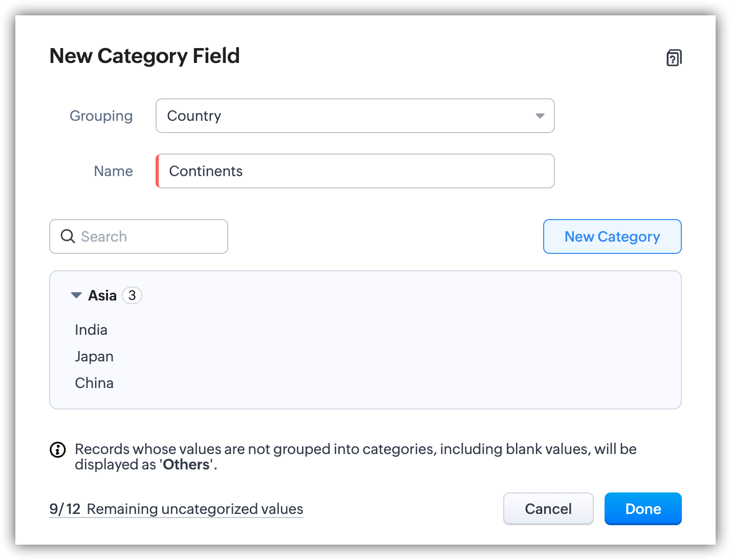The image size is (731, 560).
Task: Create a New Category
Action: tap(612, 236)
